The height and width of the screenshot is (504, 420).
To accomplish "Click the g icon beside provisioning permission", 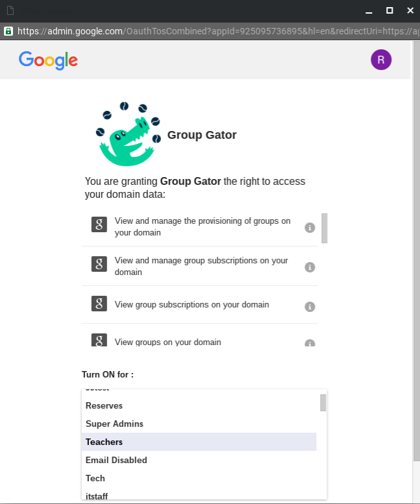I will click(x=99, y=224).
